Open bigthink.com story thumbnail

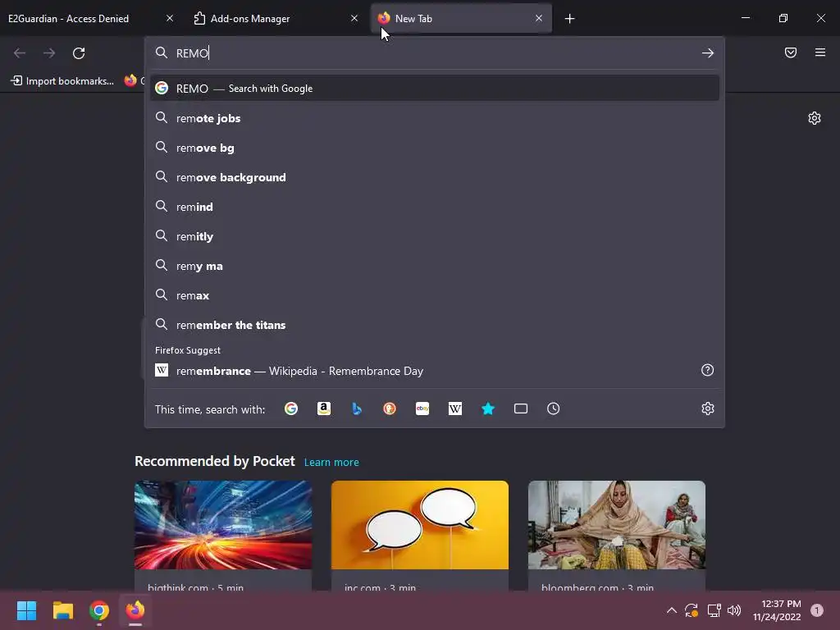coord(223,525)
